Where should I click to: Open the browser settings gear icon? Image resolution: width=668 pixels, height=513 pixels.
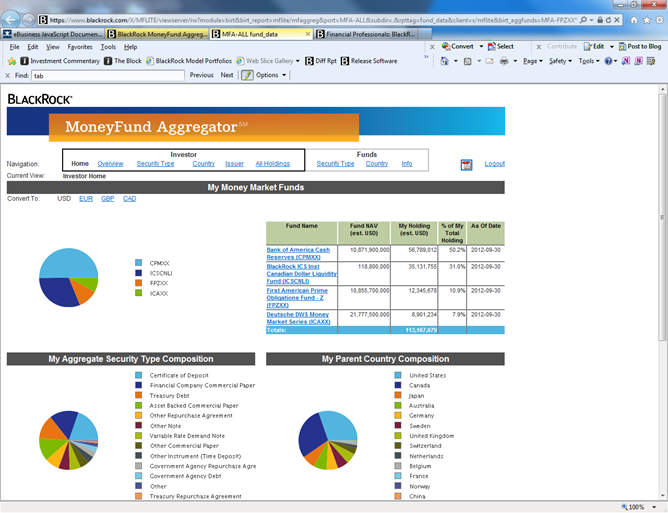[659, 20]
